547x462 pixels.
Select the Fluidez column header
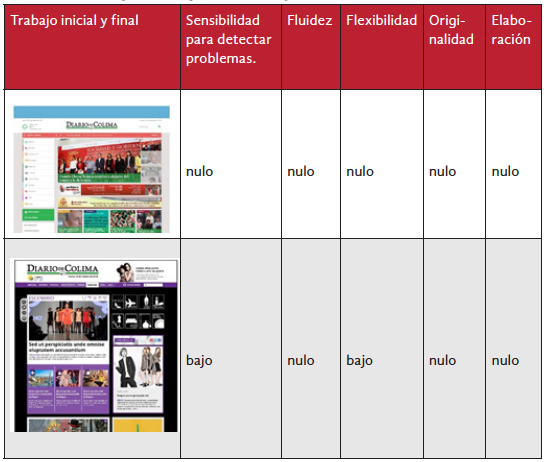point(309,20)
